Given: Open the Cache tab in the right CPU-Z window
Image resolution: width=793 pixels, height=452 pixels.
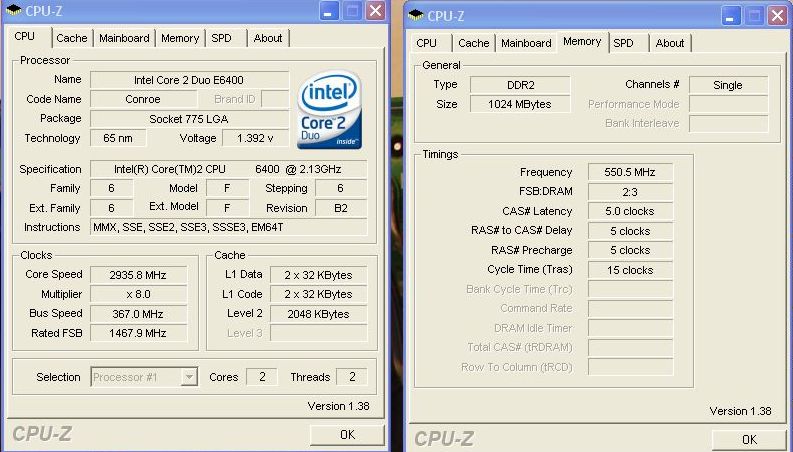Looking at the screenshot, I should click(x=473, y=43).
